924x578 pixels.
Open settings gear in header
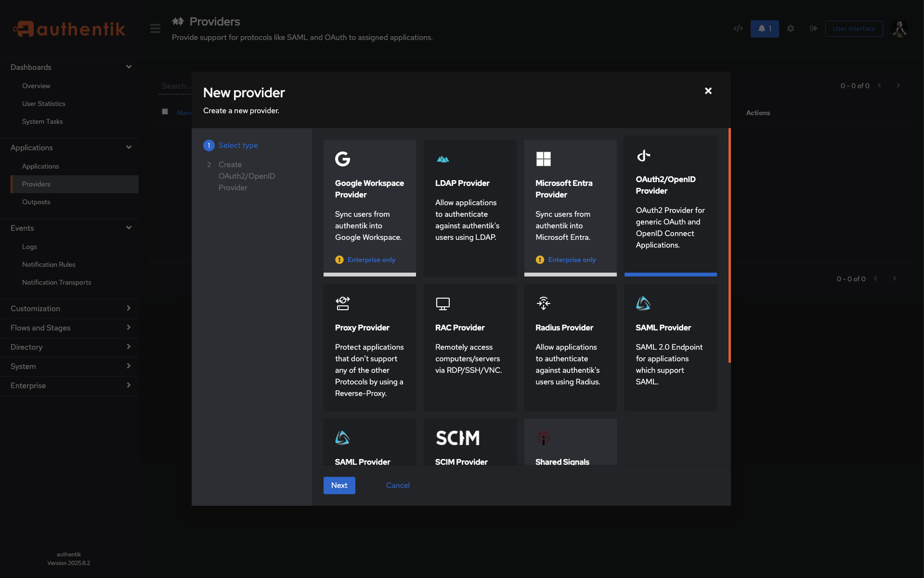[x=791, y=28]
